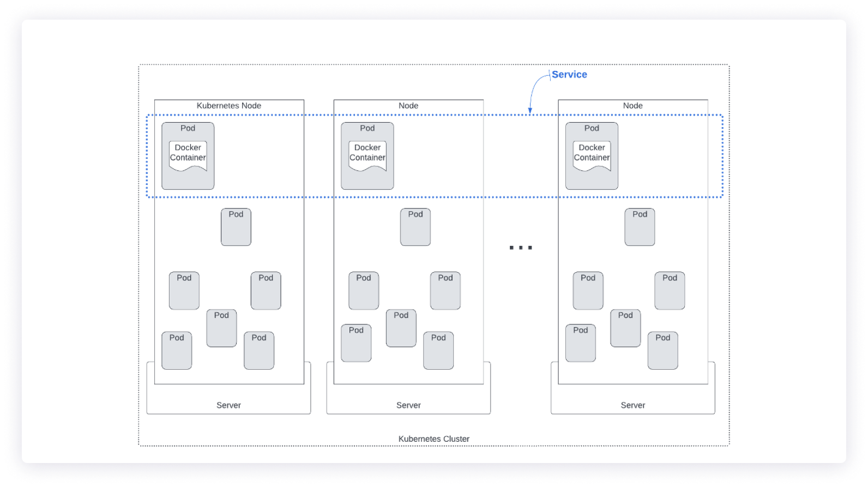
Task: Click Docker Container in the middle node
Action: click(367, 155)
